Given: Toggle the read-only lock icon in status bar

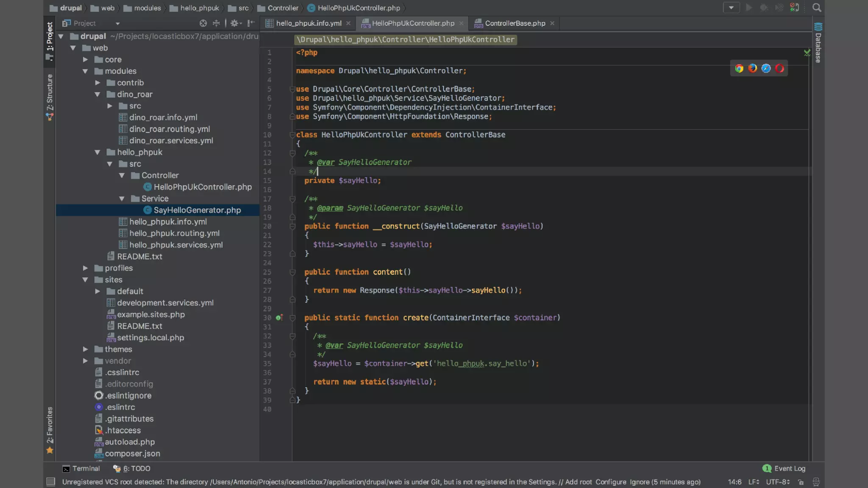Looking at the screenshot, I should 801,482.
